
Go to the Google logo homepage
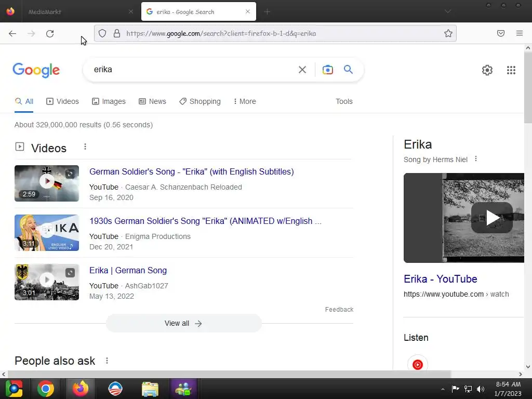pyautogui.click(x=36, y=70)
